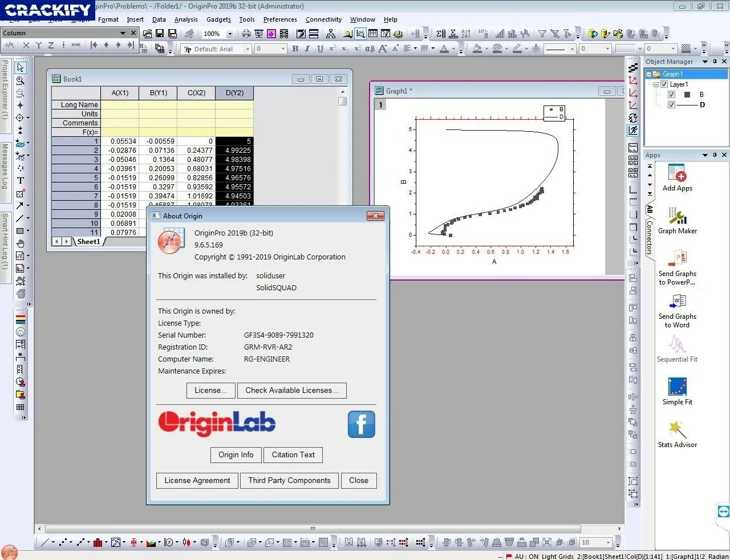Open the Help menu
Screen dimensions: 730x560
tap(391, 19)
